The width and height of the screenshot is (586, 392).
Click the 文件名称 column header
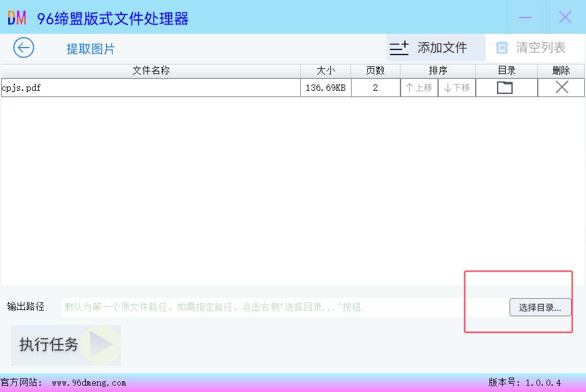click(x=151, y=71)
